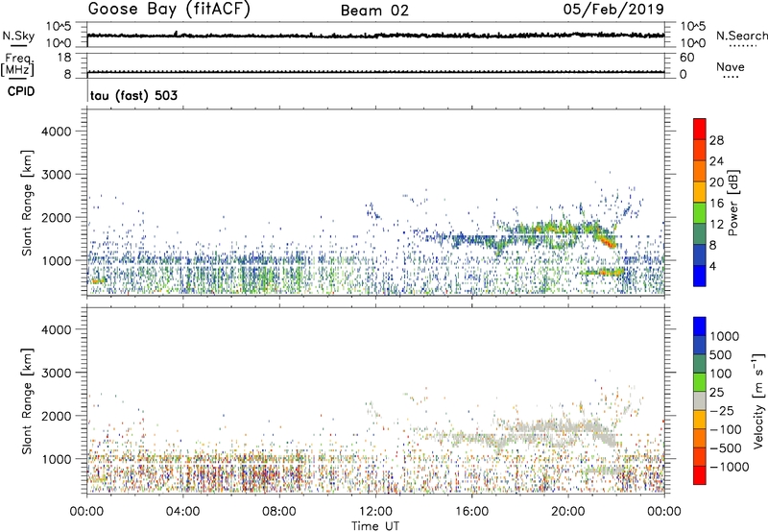Click the "4000" range tick in power panel
Viewport: 768px width, 532px height.
[x=57, y=132]
